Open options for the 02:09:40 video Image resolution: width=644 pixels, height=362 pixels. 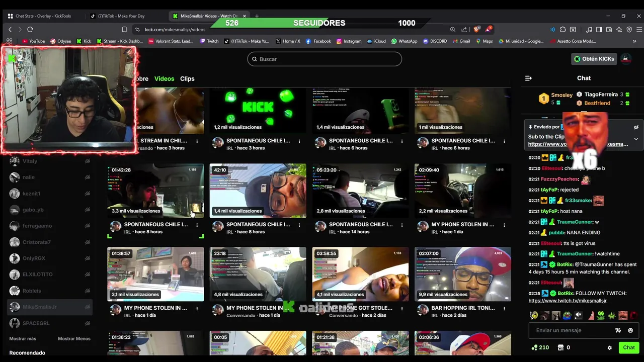pos(504,225)
